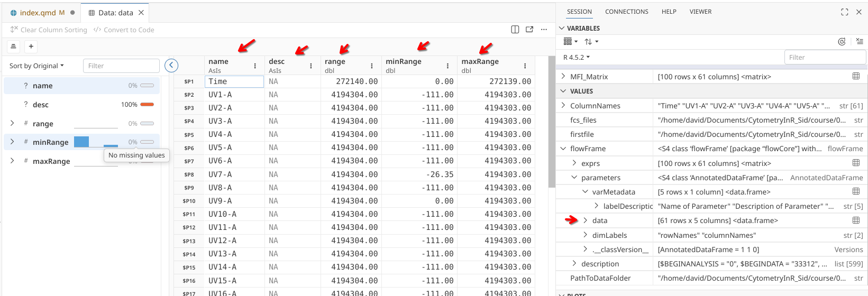Toggle the split layout view icon
Image resolution: width=868 pixels, height=296 pixels.
click(515, 30)
